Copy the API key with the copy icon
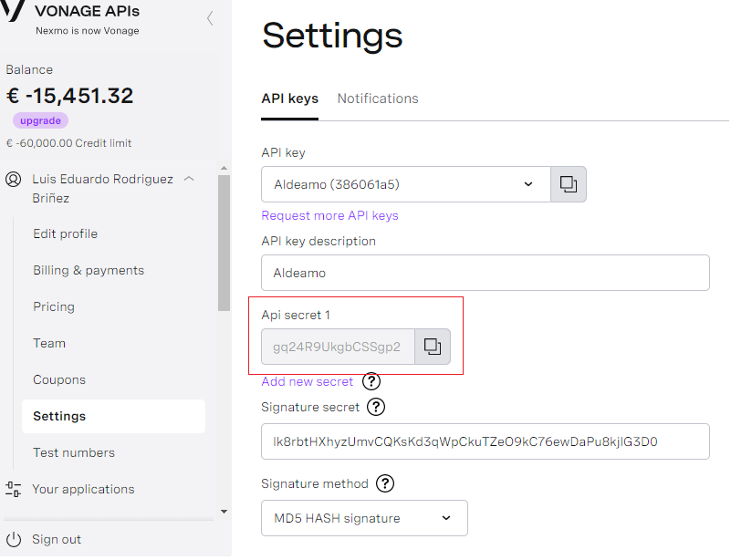The height and width of the screenshot is (560, 731). tap(569, 184)
